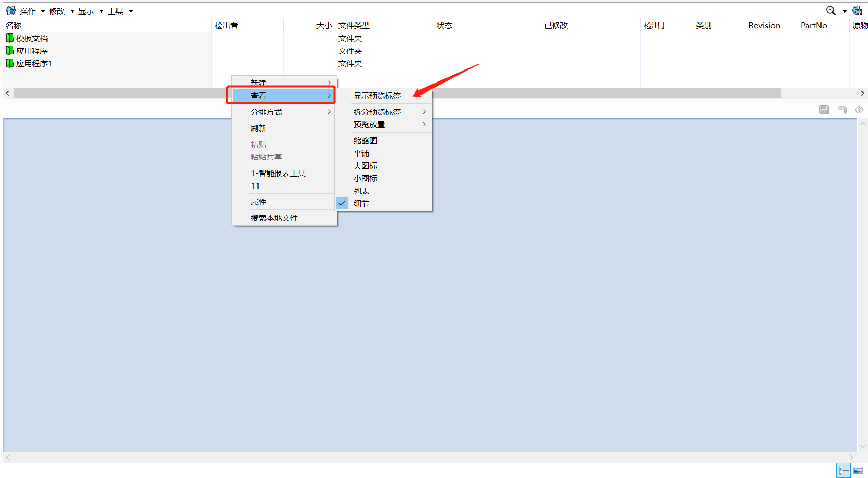Click the details list view icon bottom right
The width and height of the screenshot is (868, 478).
pos(843,470)
